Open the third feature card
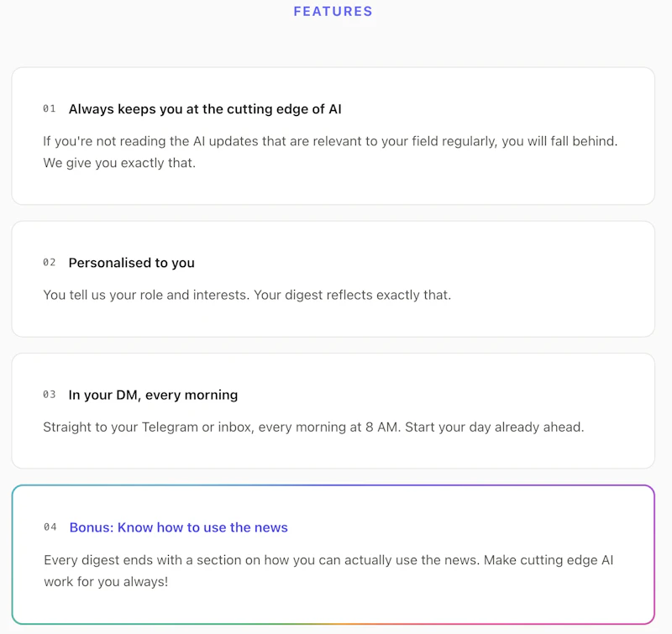The width and height of the screenshot is (672, 634). [333, 411]
